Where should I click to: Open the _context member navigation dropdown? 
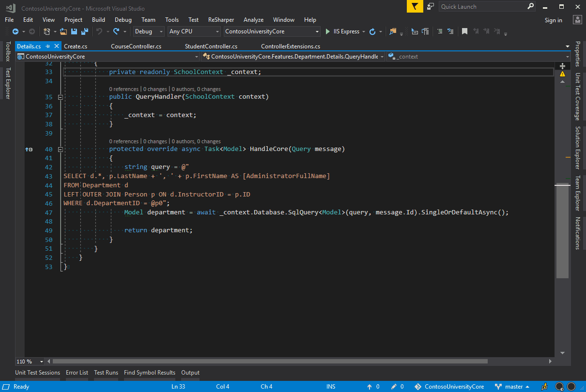tap(478, 57)
